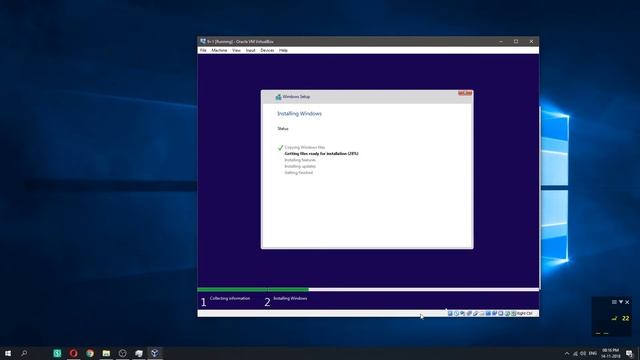Image resolution: width=640 pixels, height=360 pixels.
Task: Expand the desktop widget's dropdown arrow
Action: (621, 302)
